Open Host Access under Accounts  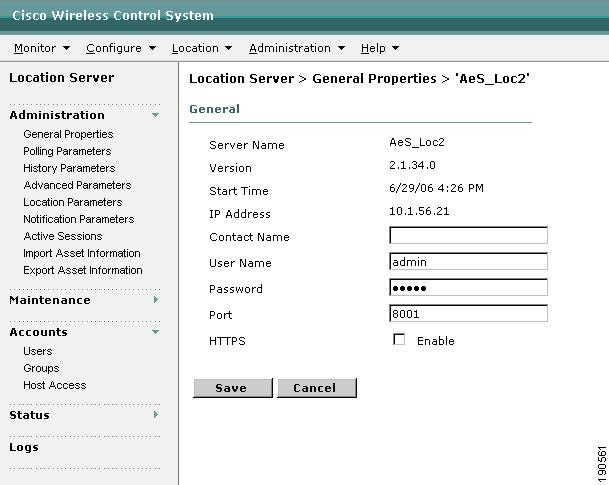click(55, 385)
